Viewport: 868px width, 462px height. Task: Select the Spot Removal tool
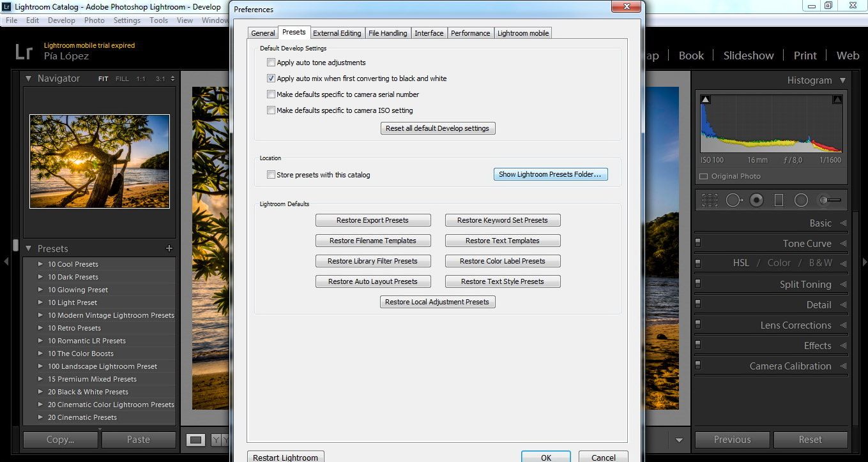pyautogui.click(x=734, y=199)
